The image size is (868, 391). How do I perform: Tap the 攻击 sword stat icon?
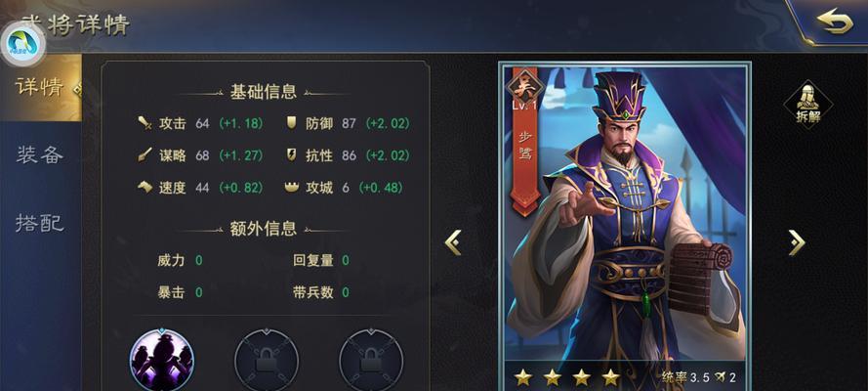point(145,123)
